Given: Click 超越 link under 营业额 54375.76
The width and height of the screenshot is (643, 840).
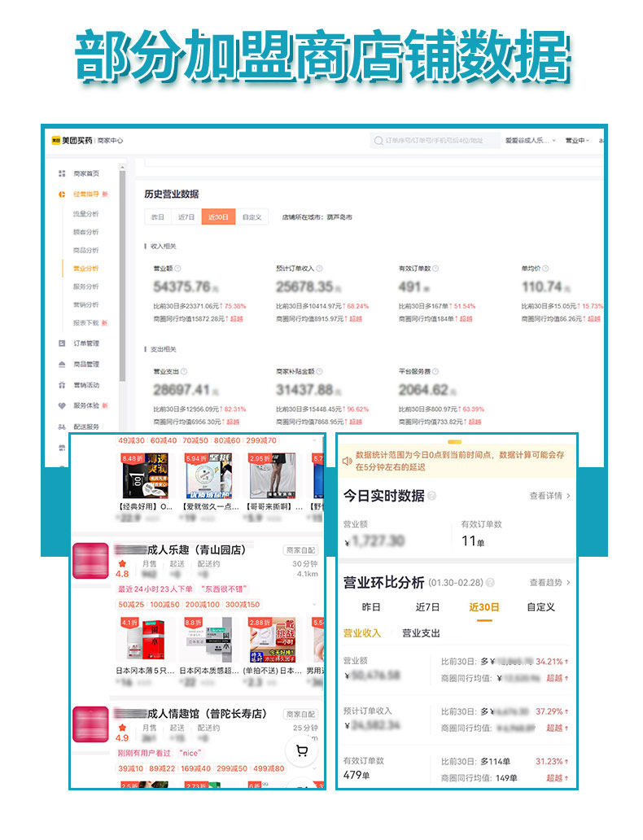Looking at the screenshot, I should pyautogui.click(x=237, y=319).
